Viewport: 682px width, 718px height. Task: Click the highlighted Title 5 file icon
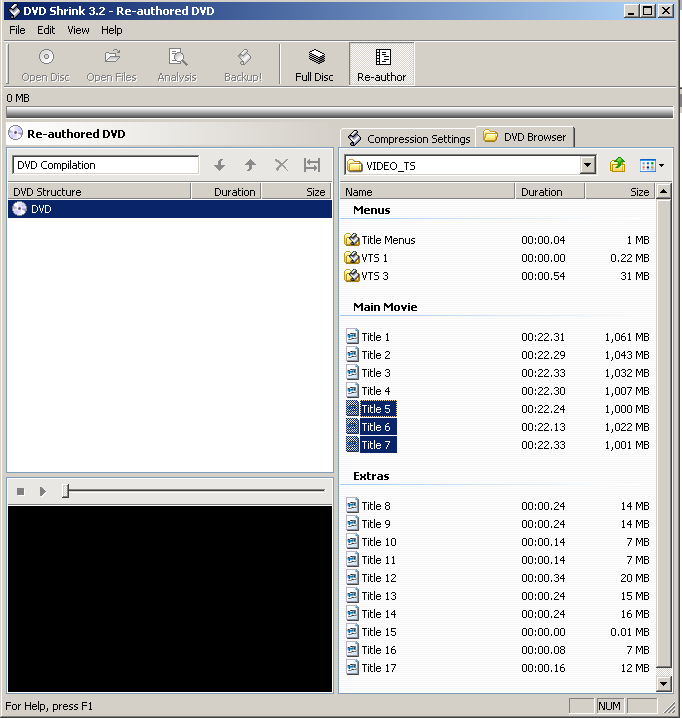[352, 408]
